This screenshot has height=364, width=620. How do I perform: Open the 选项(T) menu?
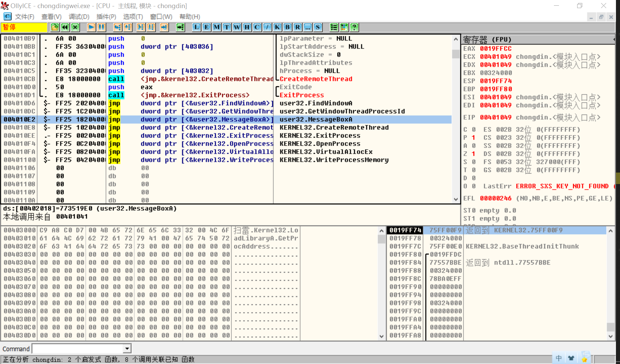133,17
